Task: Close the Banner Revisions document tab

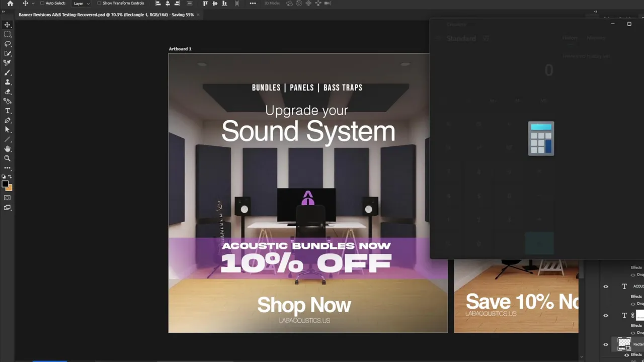Action: point(198,15)
